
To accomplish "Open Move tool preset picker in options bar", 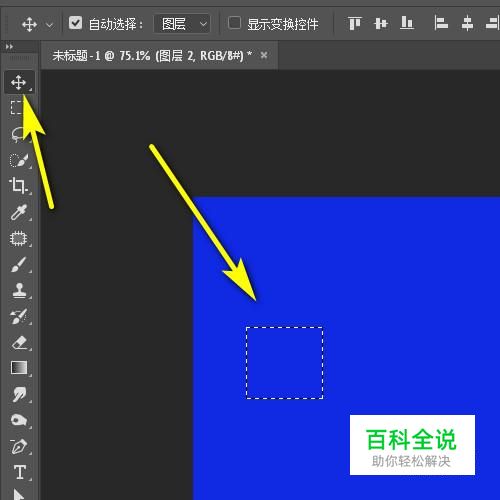I will (49, 25).
